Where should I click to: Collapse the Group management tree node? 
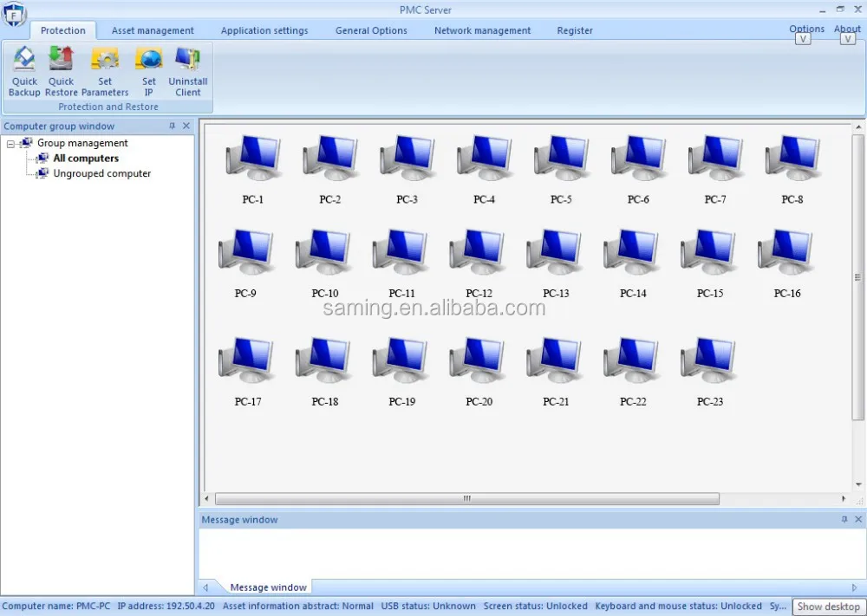click(x=11, y=144)
